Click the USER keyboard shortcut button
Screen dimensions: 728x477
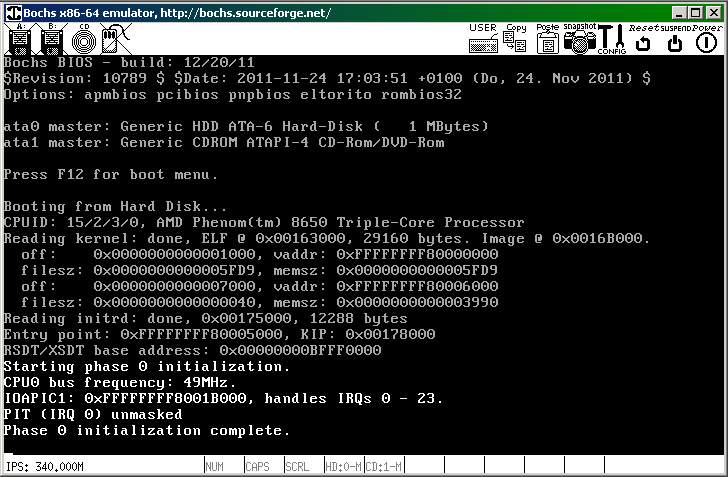[x=483, y=38]
